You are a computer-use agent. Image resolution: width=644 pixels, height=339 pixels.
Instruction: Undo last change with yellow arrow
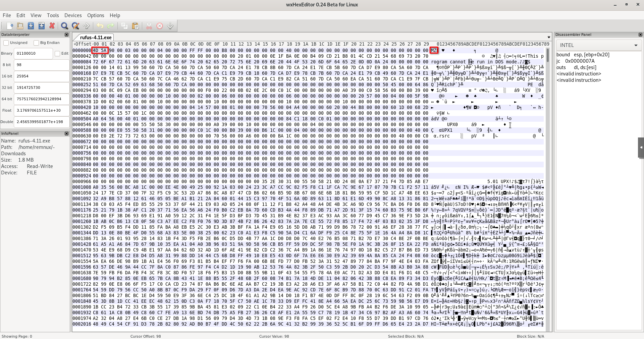coord(100,26)
